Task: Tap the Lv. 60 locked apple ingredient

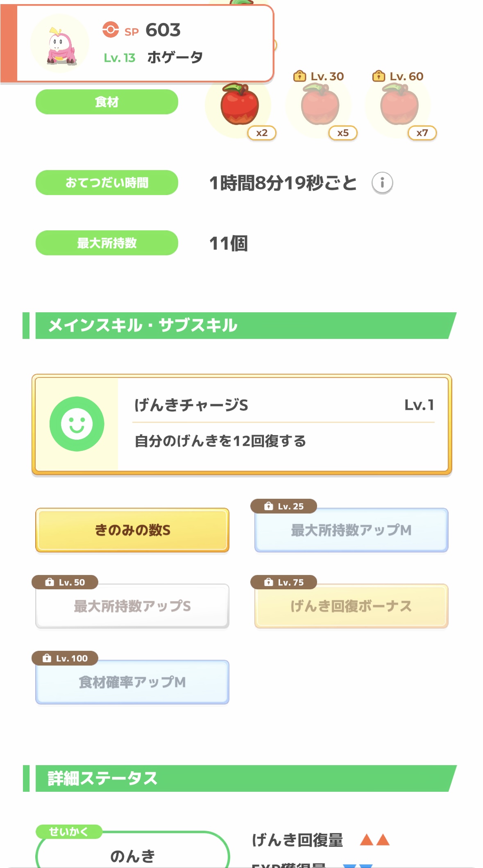Action: point(399,105)
